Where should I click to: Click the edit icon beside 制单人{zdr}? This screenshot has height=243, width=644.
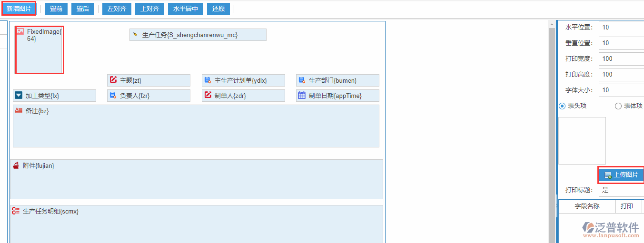[x=208, y=95]
